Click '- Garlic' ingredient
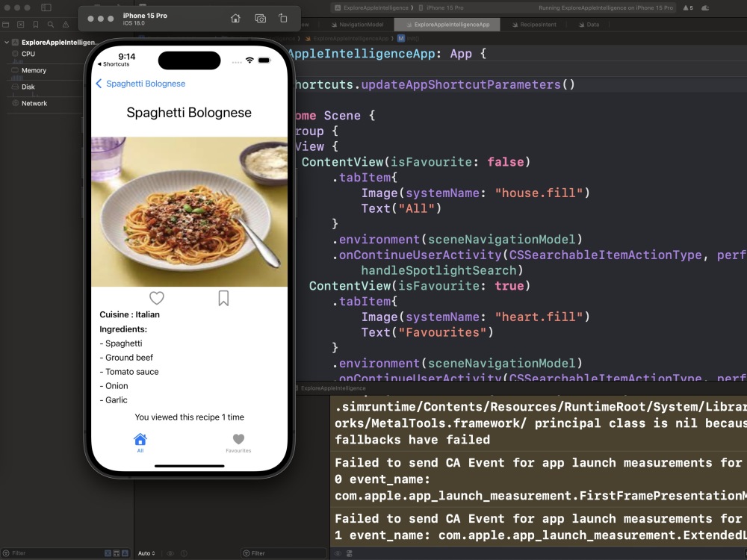This screenshot has width=747, height=560. (114, 400)
